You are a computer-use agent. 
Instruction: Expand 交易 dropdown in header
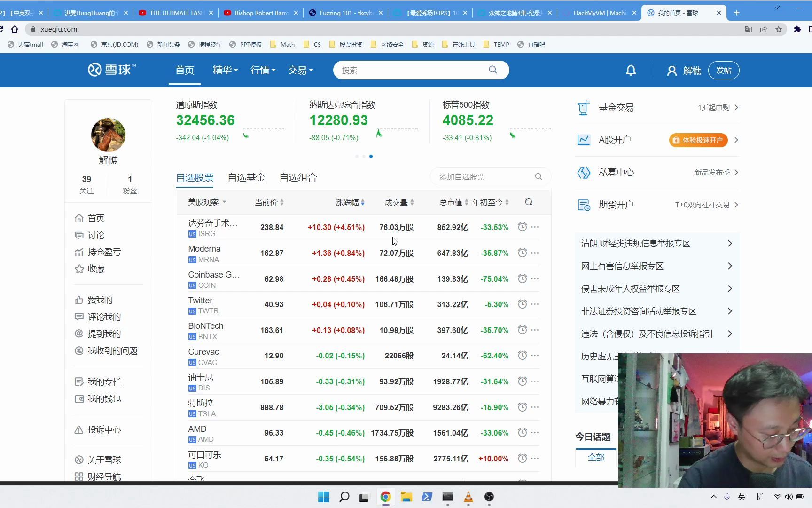pyautogui.click(x=300, y=70)
